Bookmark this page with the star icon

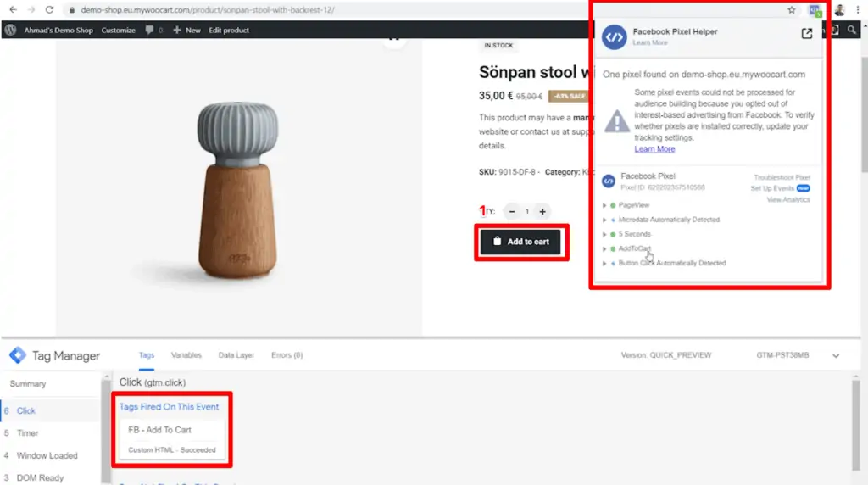point(791,10)
